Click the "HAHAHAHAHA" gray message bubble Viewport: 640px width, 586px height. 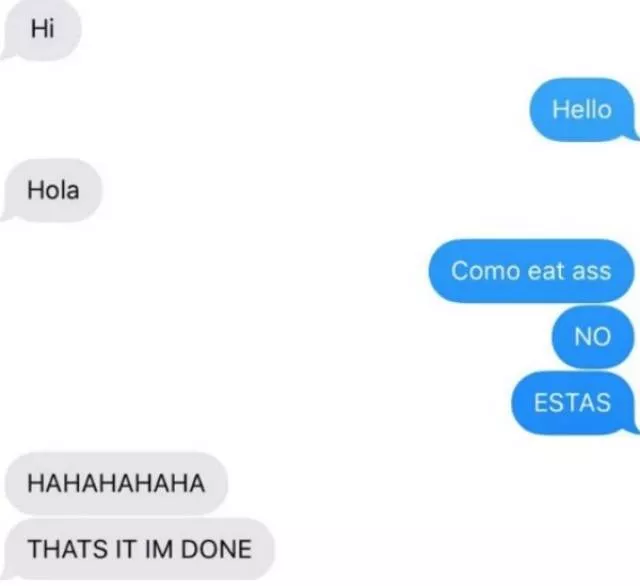click(116, 483)
